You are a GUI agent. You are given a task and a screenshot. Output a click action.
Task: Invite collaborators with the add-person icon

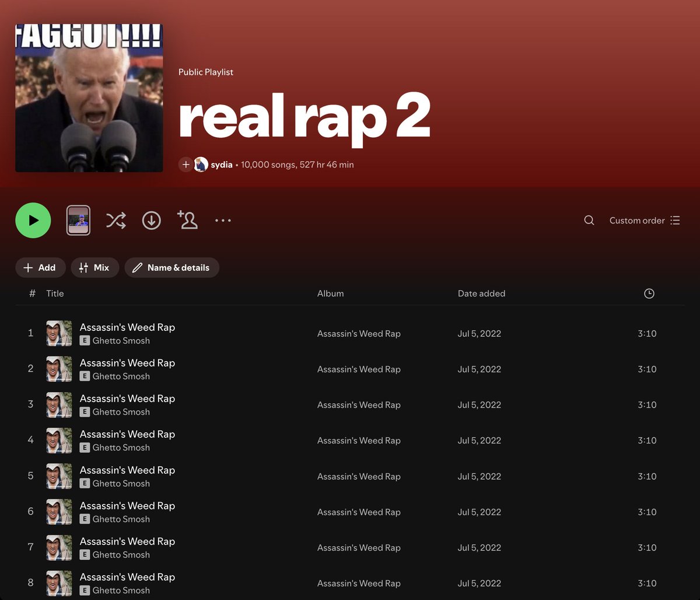tap(187, 220)
